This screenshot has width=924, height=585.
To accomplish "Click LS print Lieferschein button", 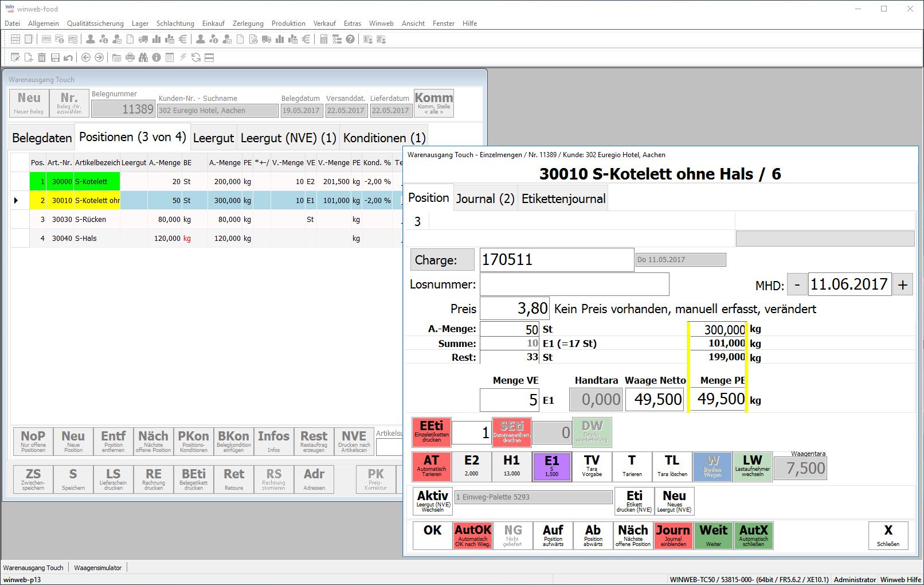I will [113, 479].
